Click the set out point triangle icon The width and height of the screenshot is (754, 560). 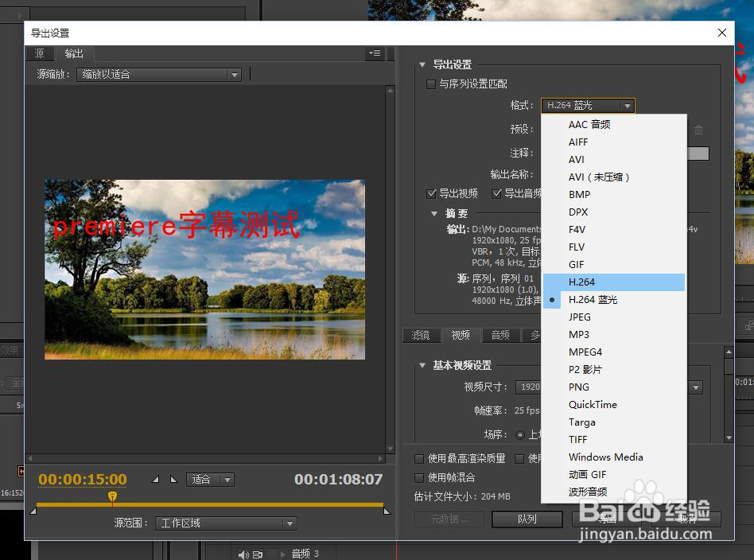pyautogui.click(x=173, y=479)
